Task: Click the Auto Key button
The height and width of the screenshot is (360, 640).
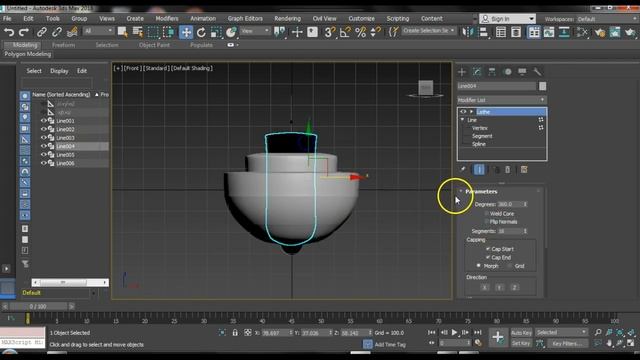Action: [521, 333]
